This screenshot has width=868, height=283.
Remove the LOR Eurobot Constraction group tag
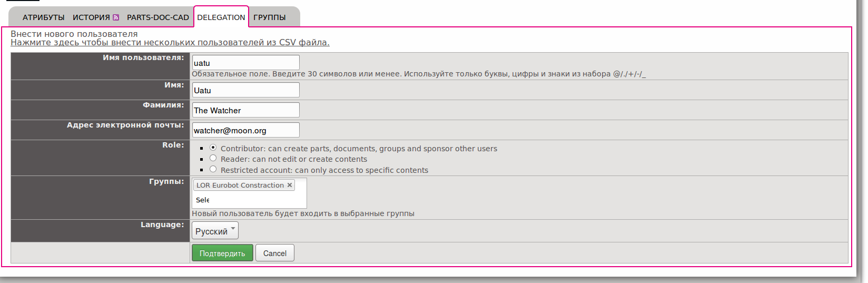(x=290, y=185)
